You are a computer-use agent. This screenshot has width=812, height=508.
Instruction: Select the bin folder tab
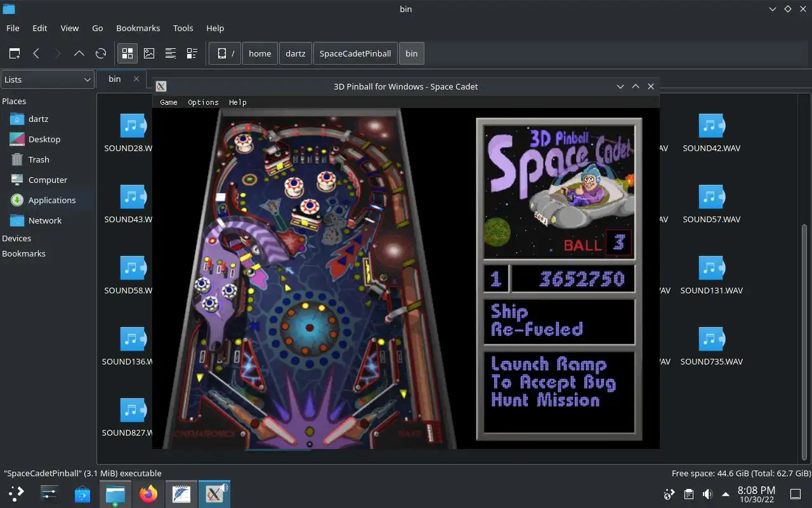coord(115,79)
